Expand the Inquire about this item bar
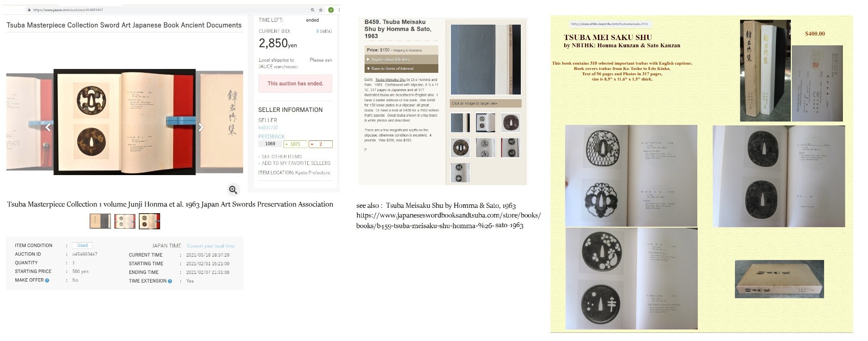Viewport: 868px width, 341px height. tap(401, 59)
